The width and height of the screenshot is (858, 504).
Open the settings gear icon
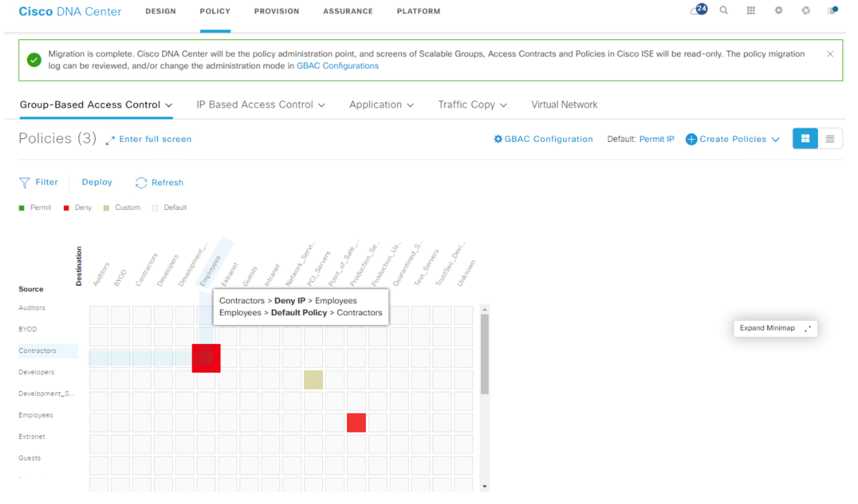779,11
